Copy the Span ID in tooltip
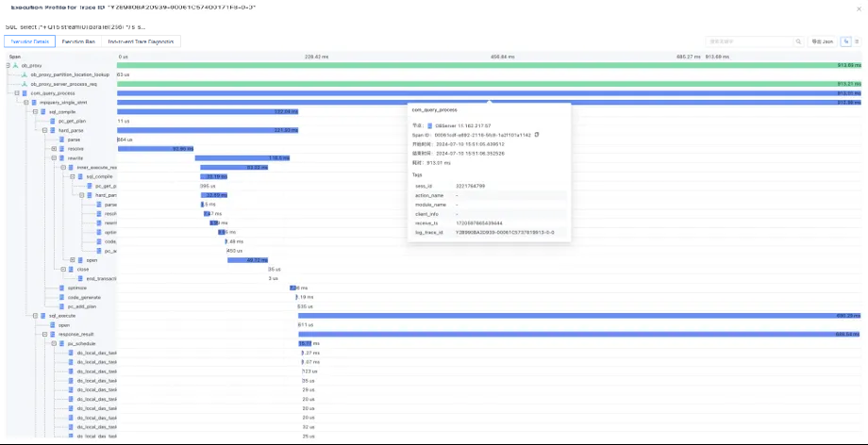This screenshot has height=445, width=868. click(x=537, y=135)
